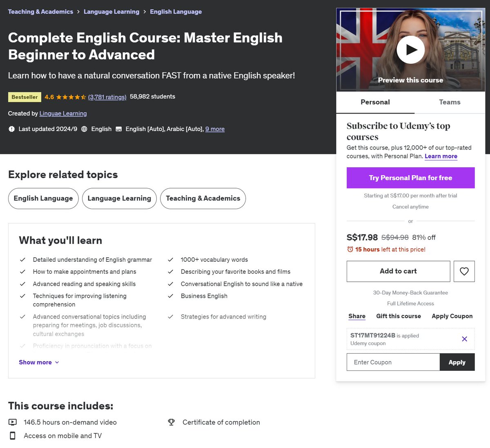Click the 'S$17.98' price
This screenshot has height=448, width=490.
point(362,237)
